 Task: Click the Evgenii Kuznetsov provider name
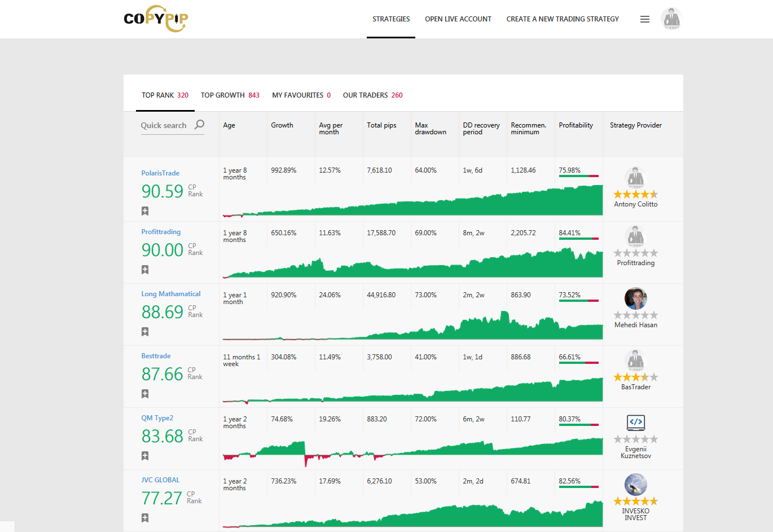(x=636, y=452)
